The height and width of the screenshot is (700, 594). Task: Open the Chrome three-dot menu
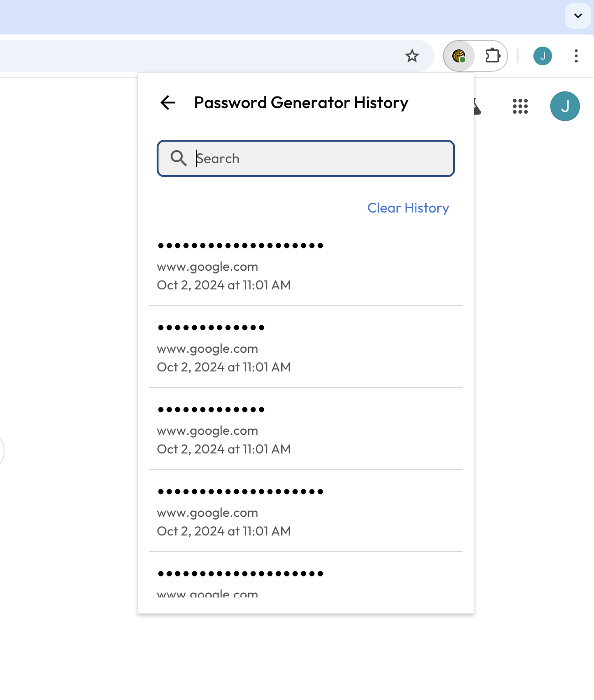(x=576, y=56)
